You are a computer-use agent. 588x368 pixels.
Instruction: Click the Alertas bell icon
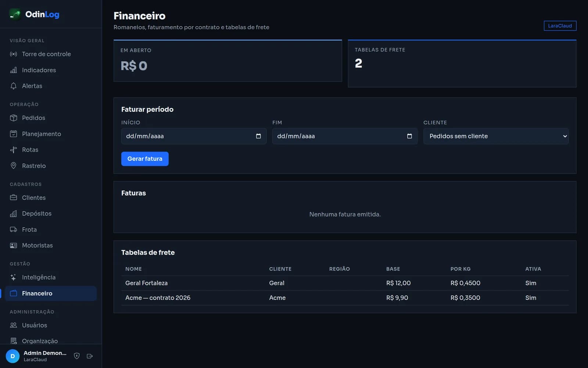tap(14, 86)
